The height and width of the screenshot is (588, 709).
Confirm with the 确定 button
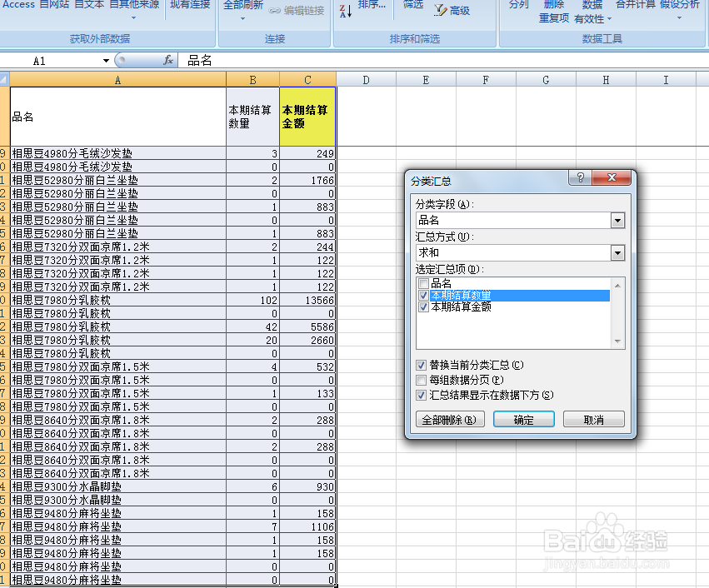[523, 419]
